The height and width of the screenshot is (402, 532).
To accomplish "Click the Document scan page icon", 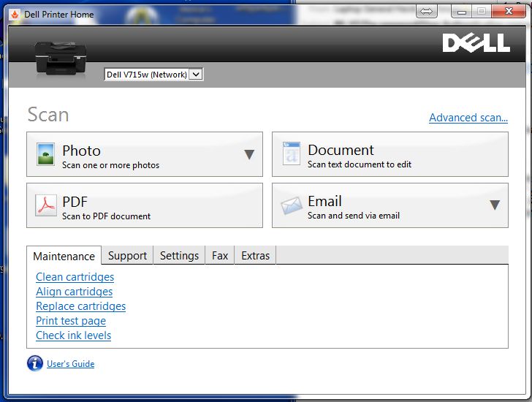I will tap(292, 153).
